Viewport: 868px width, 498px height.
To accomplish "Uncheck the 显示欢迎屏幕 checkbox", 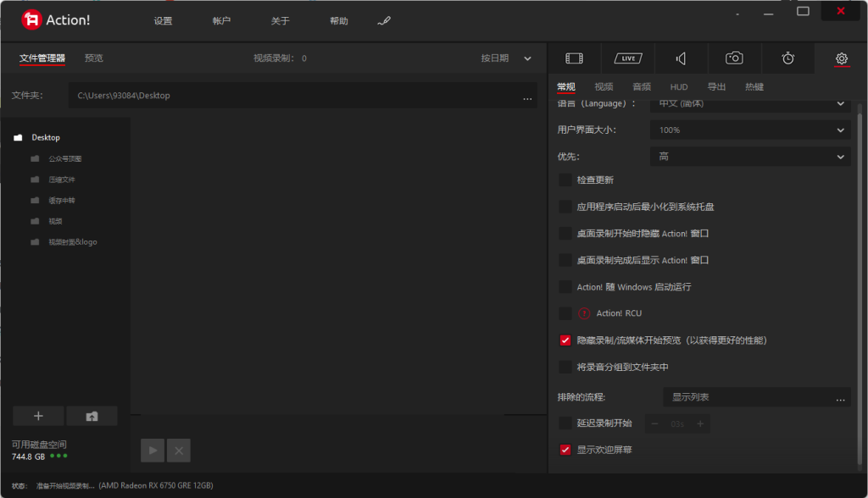I will point(565,450).
